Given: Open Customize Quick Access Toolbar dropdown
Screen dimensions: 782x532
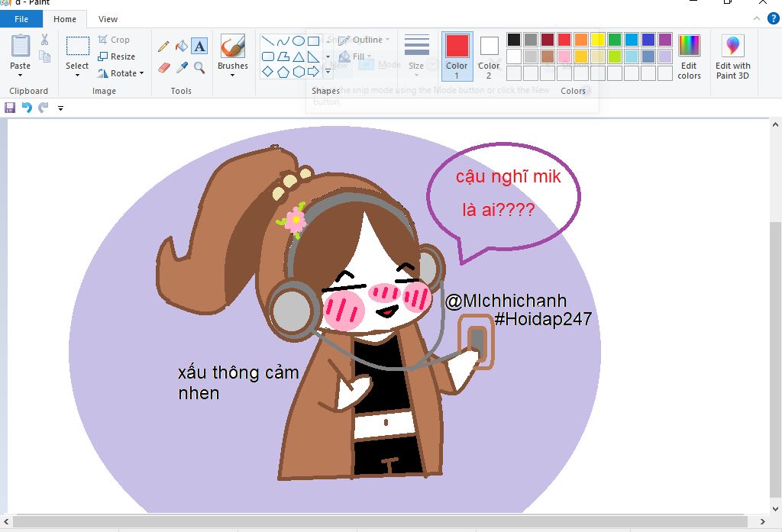Looking at the screenshot, I should click(x=60, y=108).
